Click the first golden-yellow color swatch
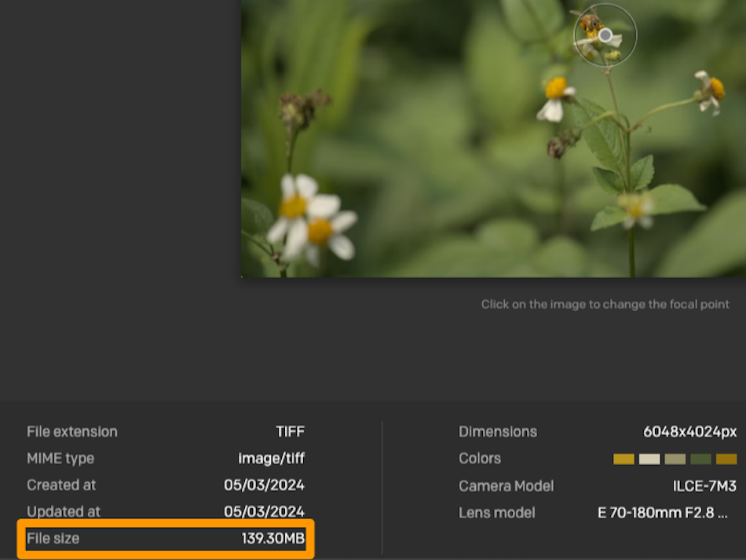 [623, 459]
